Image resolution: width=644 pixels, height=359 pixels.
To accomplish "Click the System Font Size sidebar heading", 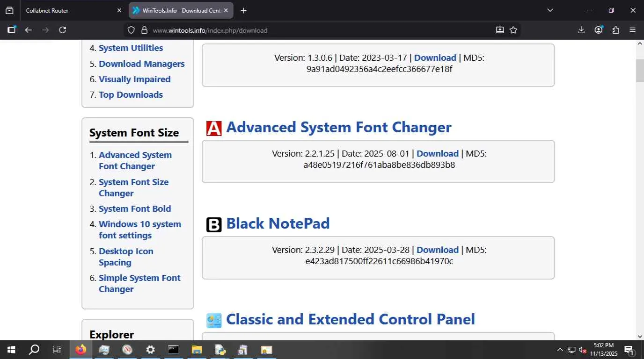I will click(134, 133).
